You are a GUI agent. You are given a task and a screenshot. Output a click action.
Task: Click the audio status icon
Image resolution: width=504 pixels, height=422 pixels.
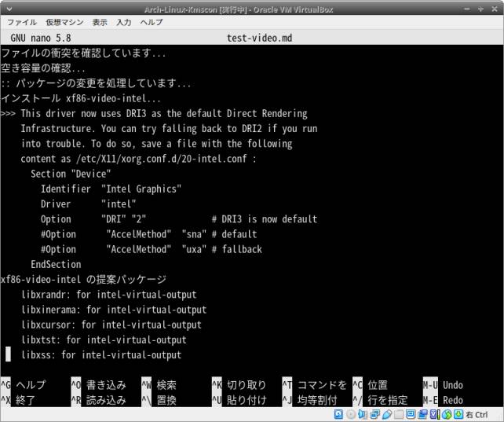coord(363,414)
